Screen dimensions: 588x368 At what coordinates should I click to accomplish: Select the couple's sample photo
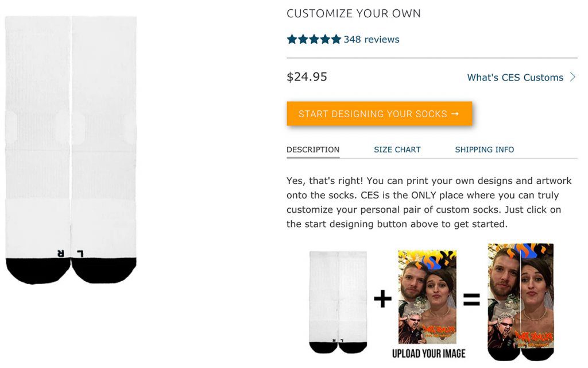click(427, 296)
